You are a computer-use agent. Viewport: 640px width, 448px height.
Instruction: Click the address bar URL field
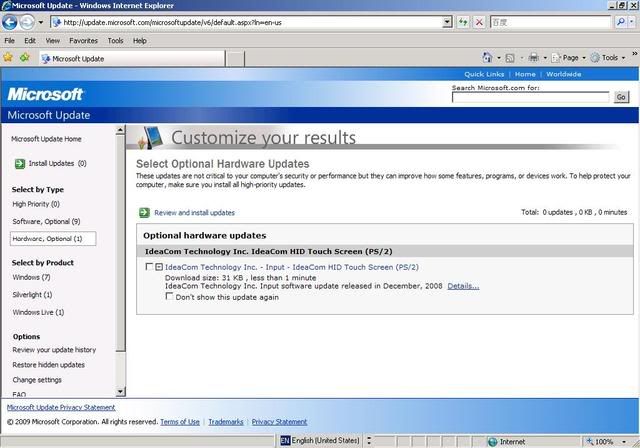click(247, 22)
